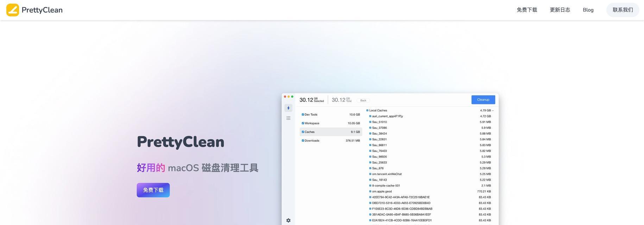This screenshot has width=644, height=225.
Task: Open the 更新日志 navigation link
Action: 560,10
